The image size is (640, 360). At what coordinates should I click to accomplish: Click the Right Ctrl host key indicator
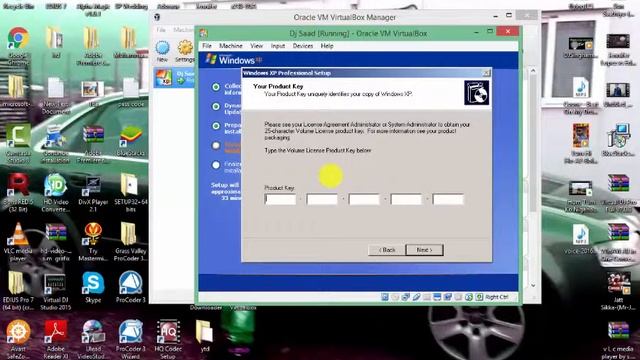(496, 297)
